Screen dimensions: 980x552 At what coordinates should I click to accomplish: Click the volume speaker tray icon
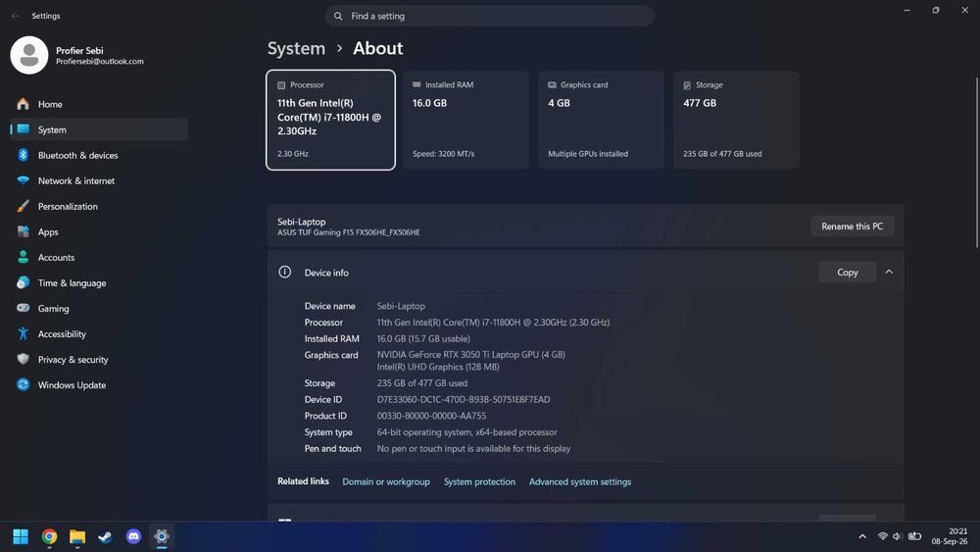(x=897, y=536)
